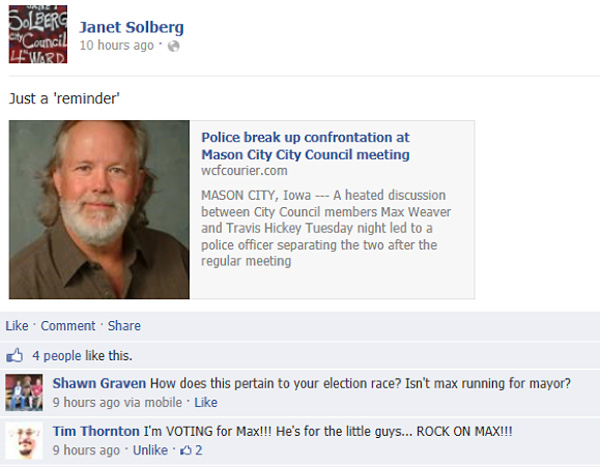Open the 'Police break up confrontation' headline

click(305, 146)
